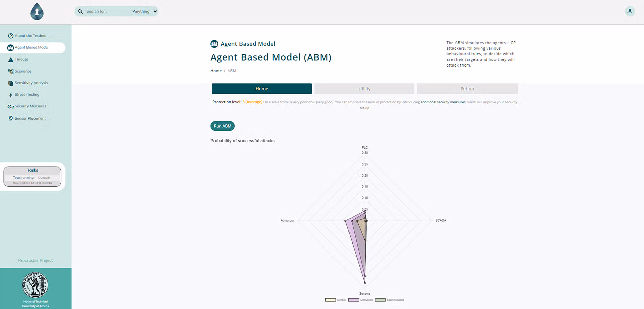The height and width of the screenshot is (309, 644).
Task: Click the Agent Based Model header icon
Action: pyautogui.click(x=214, y=44)
